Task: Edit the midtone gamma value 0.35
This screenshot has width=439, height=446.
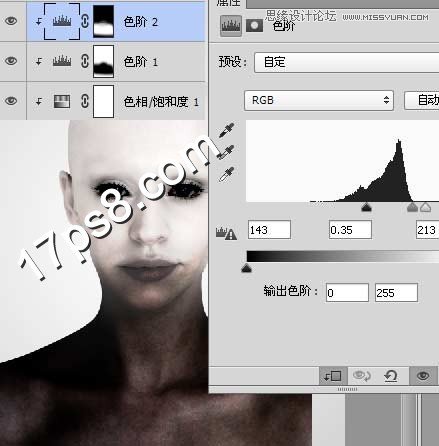Action: click(x=350, y=230)
